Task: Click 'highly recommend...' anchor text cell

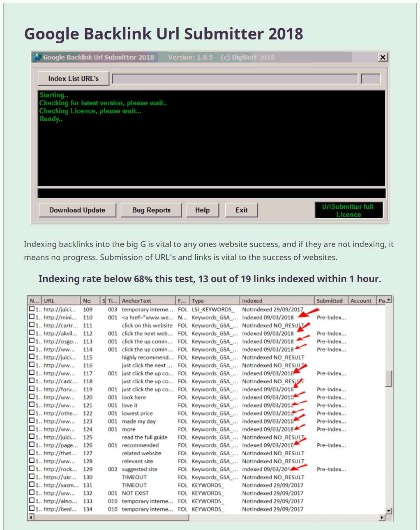Action: pos(148,357)
